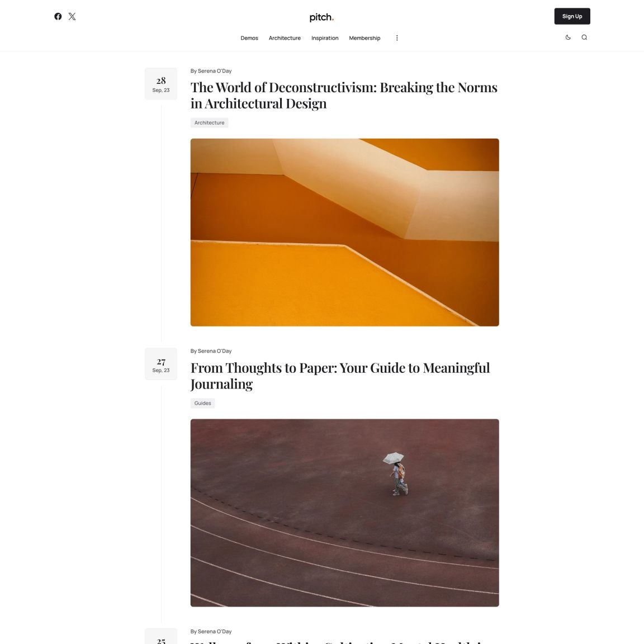Open the Membership nav link
This screenshot has width=644, height=644.
[364, 38]
